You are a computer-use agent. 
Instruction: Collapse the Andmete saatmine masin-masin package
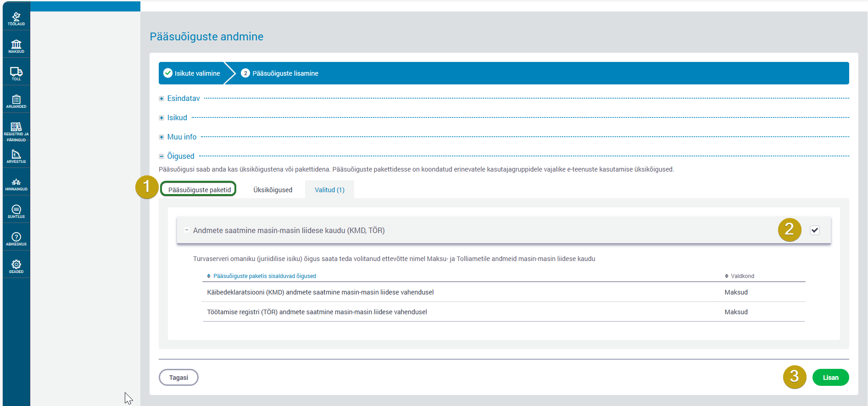(x=187, y=230)
